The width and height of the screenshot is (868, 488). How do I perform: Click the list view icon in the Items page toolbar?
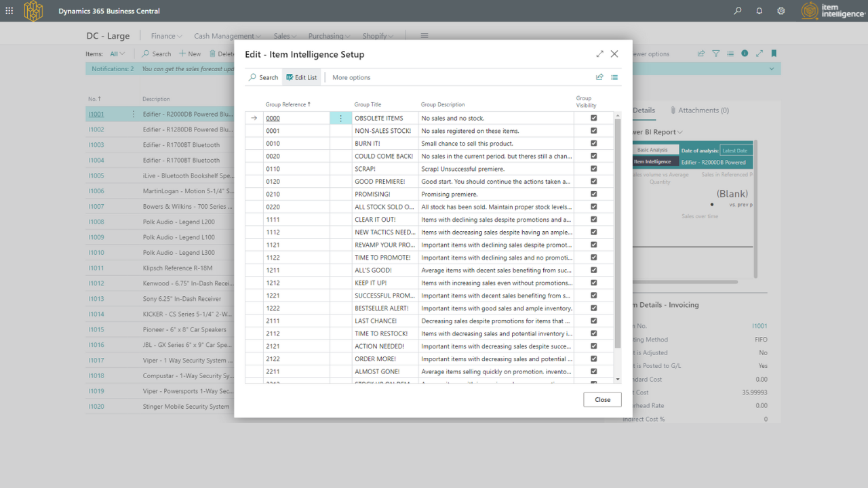730,54
